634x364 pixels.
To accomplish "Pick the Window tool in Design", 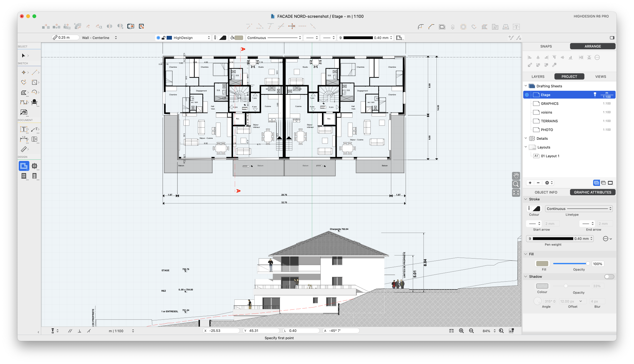I will (x=24, y=176).
